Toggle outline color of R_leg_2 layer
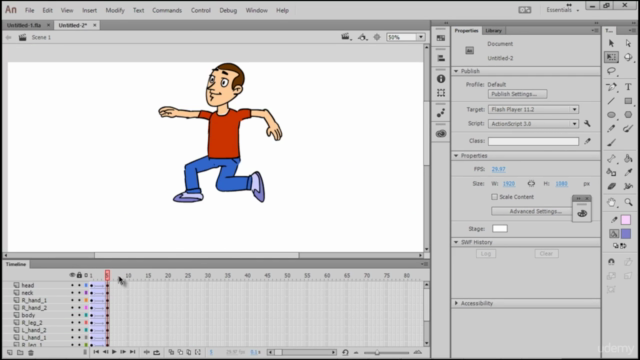Viewport: 640px width, 360px height. click(x=86, y=322)
